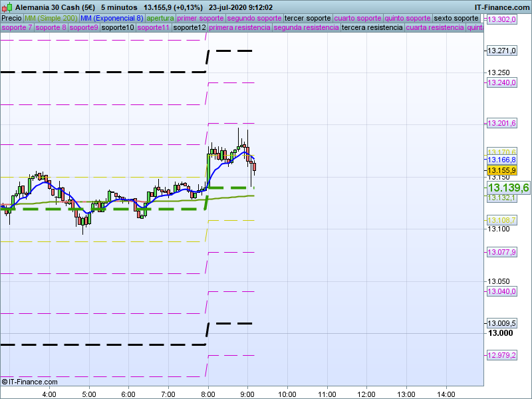Select the Precio indicator label
The height and width of the screenshot is (399, 532).
(11, 19)
